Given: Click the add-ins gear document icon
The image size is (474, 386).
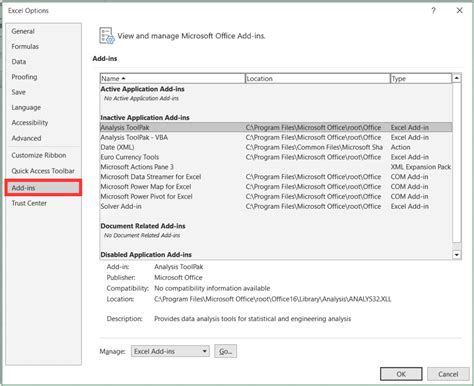Looking at the screenshot, I should 107,36.
